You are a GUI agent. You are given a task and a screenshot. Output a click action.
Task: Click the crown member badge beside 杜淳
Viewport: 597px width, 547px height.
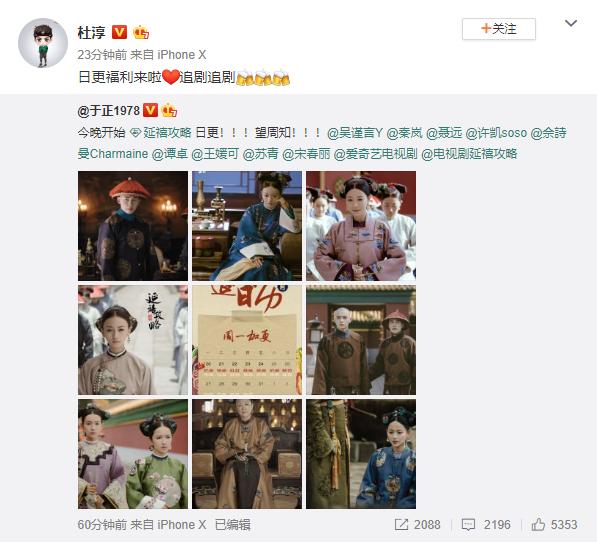click(x=141, y=32)
